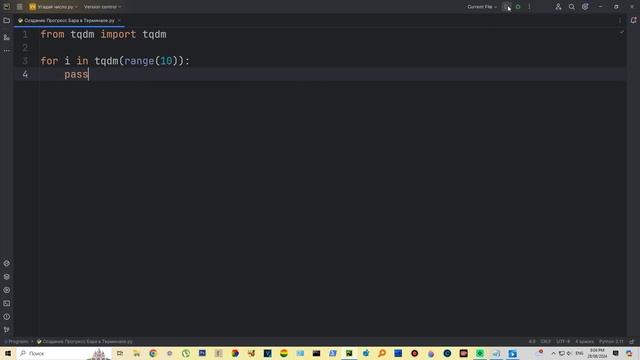Click line number 2 in the gutter
The image size is (640, 360).
click(25, 48)
